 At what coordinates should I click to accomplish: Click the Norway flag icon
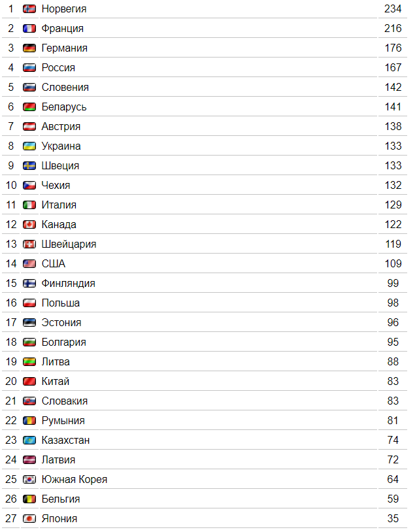[x=29, y=9]
